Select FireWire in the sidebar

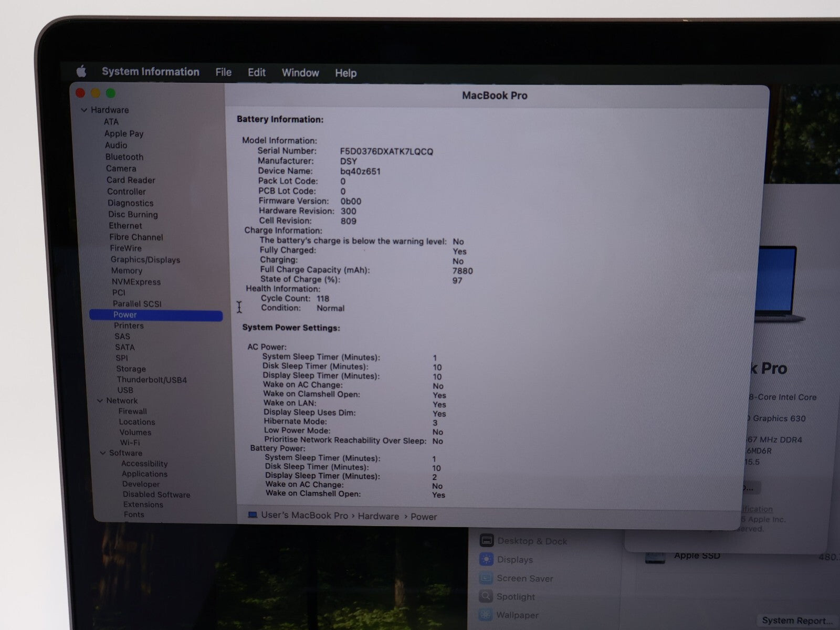125,248
